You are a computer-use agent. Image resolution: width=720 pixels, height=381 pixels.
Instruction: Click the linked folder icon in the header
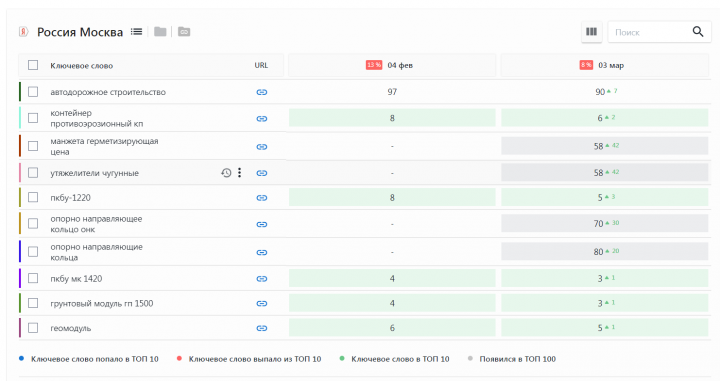click(x=184, y=32)
